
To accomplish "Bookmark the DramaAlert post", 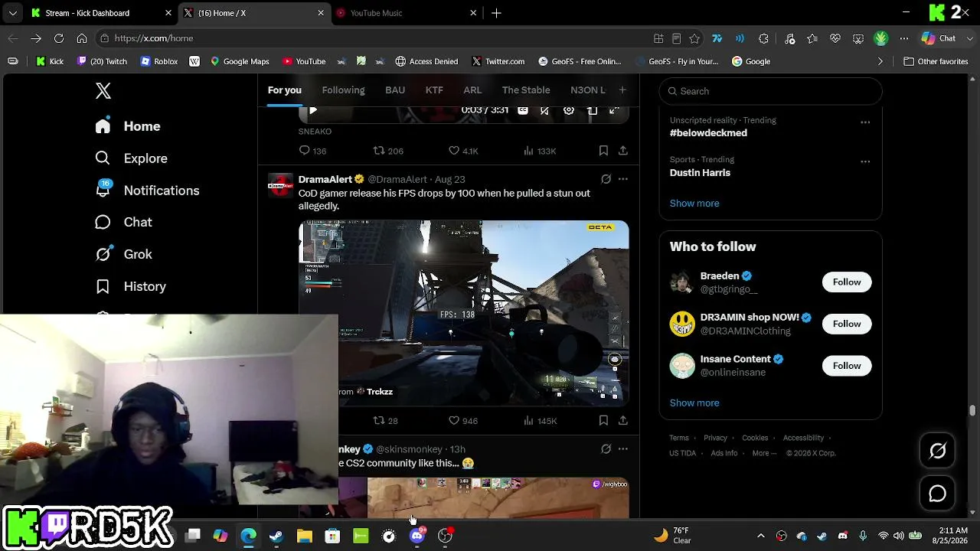I will pyautogui.click(x=603, y=420).
